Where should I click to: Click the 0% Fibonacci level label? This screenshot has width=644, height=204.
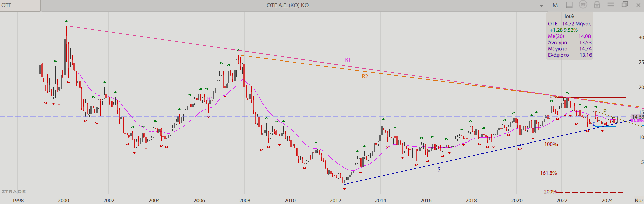point(553,97)
